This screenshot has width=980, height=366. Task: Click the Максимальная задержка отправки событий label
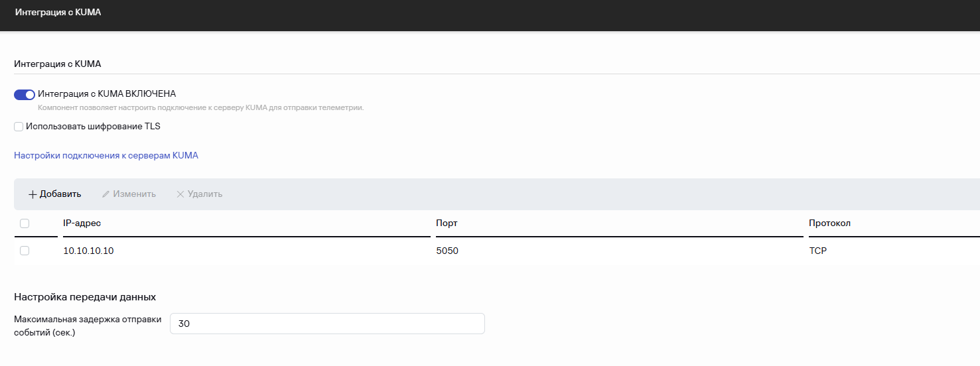click(x=88, y=326)
